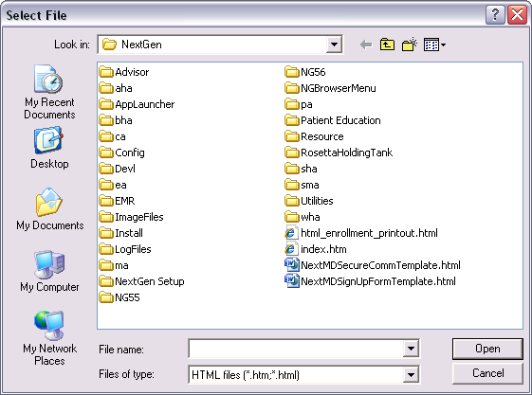Click the Help question mark button
Viewport: 532px width, 395px height.
pos(495,15)
